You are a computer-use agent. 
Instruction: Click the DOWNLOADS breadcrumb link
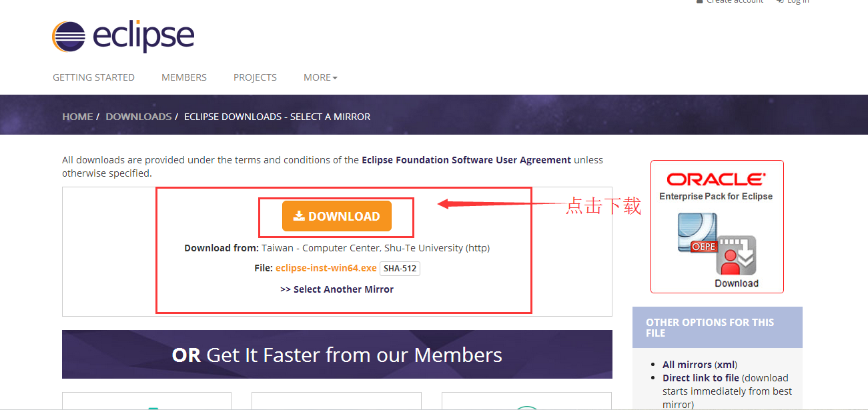(x=138, y=117)
